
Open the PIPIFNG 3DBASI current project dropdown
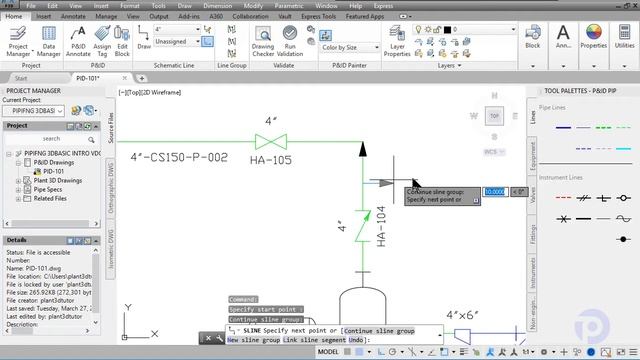tap(33, 111)
